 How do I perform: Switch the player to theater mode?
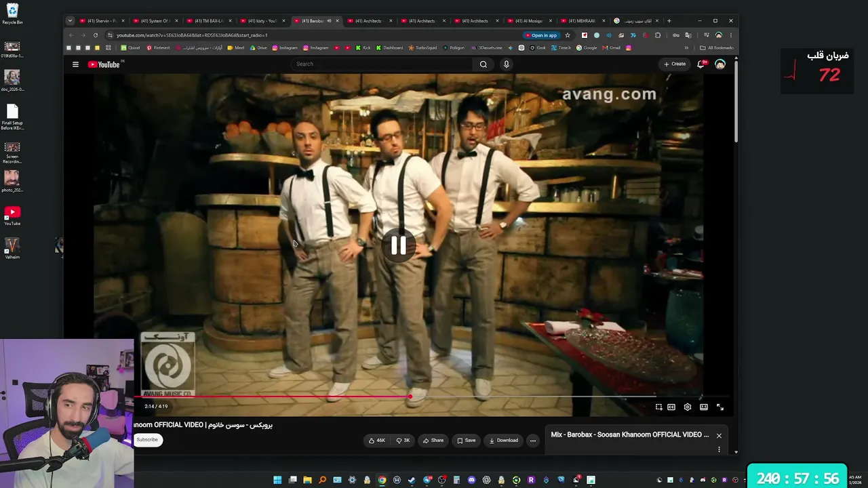pyautogui.click(x=704, y=407)
